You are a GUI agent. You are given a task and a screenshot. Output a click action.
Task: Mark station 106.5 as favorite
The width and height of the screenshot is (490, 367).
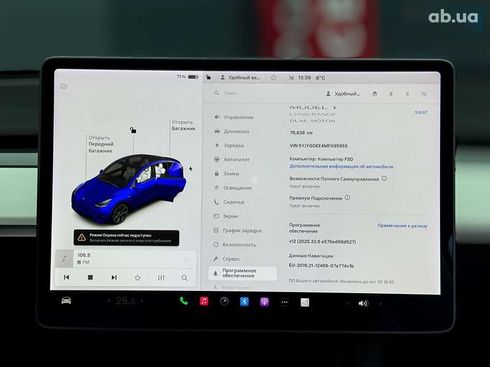pos(137,278)
